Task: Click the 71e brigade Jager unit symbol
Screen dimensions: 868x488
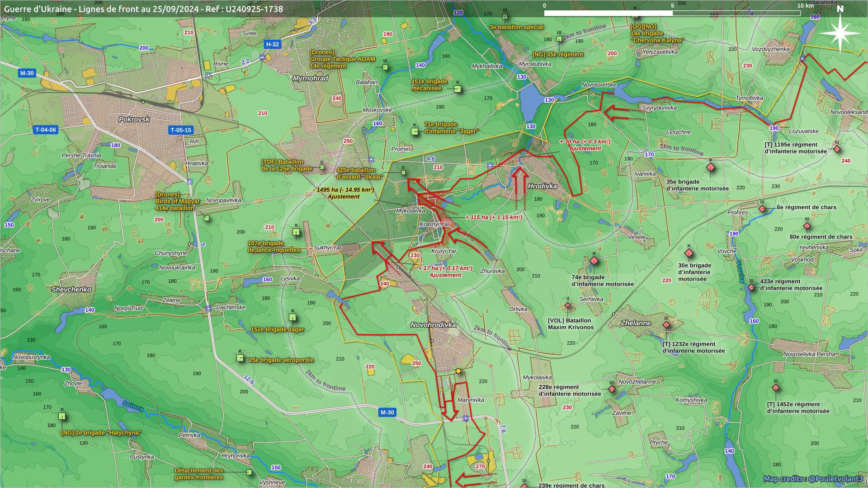Action: pos(415,131)
